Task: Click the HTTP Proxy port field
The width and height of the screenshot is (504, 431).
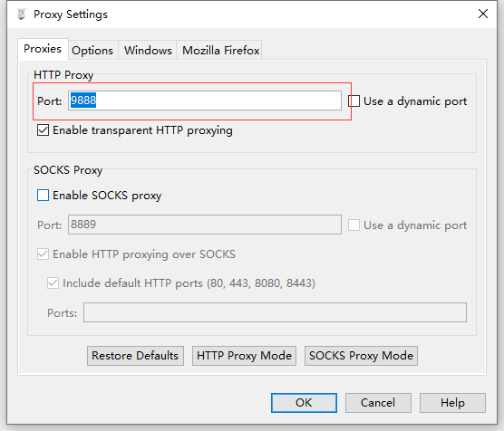Action: click(205, 101)
